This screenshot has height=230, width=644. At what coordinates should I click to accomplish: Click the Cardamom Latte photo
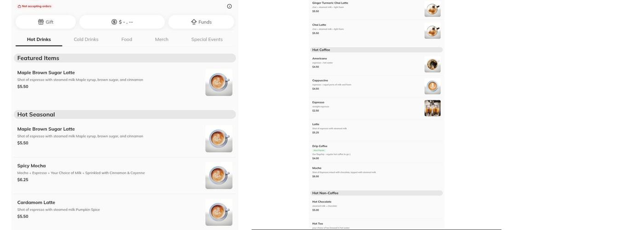[x=218, y=213]
